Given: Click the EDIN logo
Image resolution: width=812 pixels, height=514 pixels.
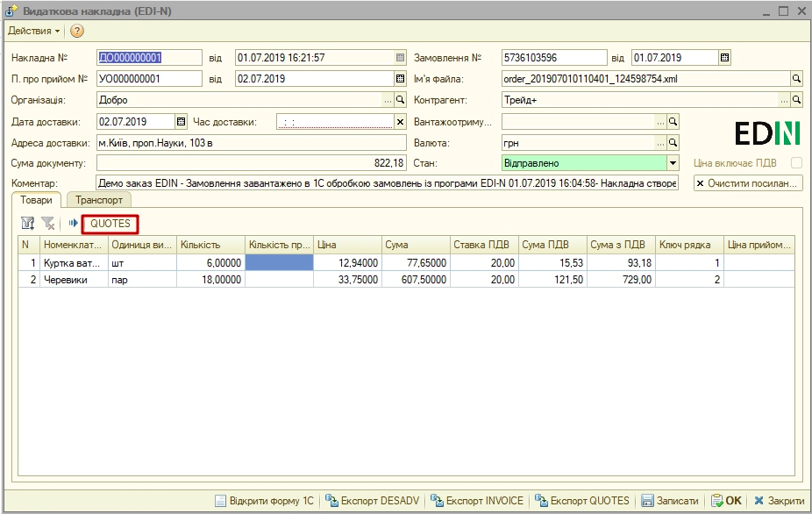Looking at the screenshot, I should [x=767, y=133].
